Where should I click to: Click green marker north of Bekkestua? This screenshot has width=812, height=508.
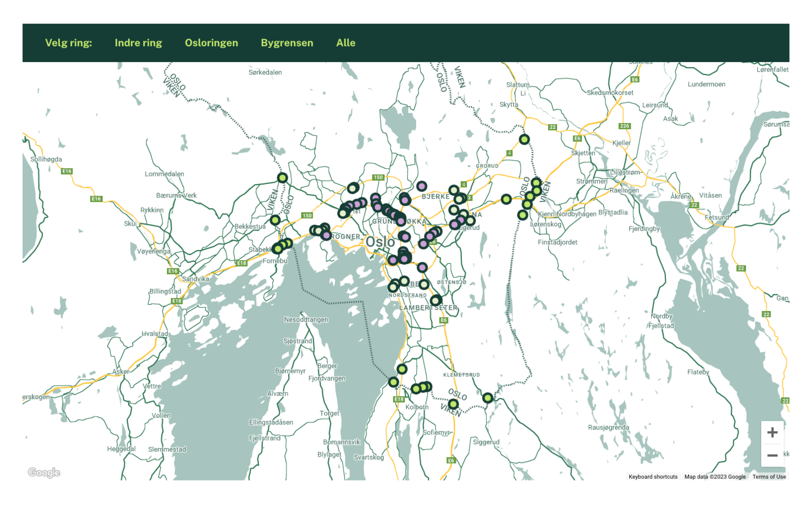point(275,220)
